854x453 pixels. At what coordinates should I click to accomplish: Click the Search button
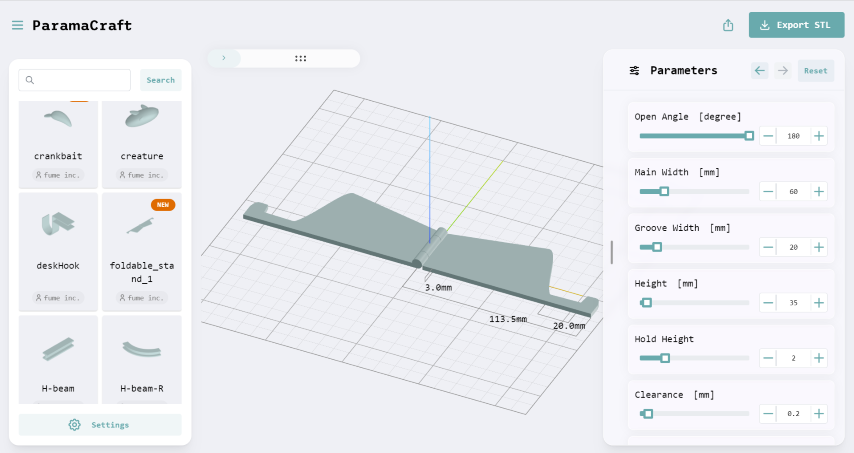point(160,80)
